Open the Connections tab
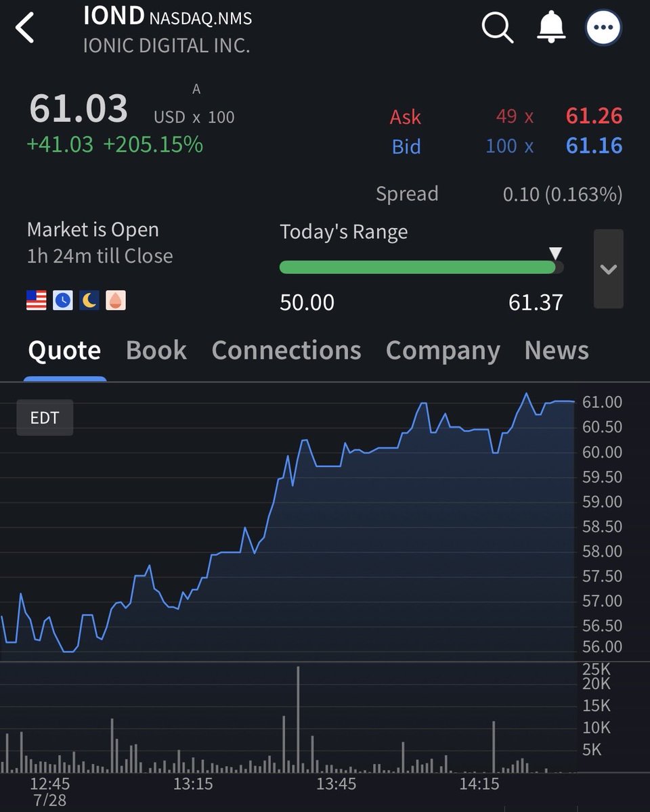Viewport: 650px width, 812px height. (286, 351)
